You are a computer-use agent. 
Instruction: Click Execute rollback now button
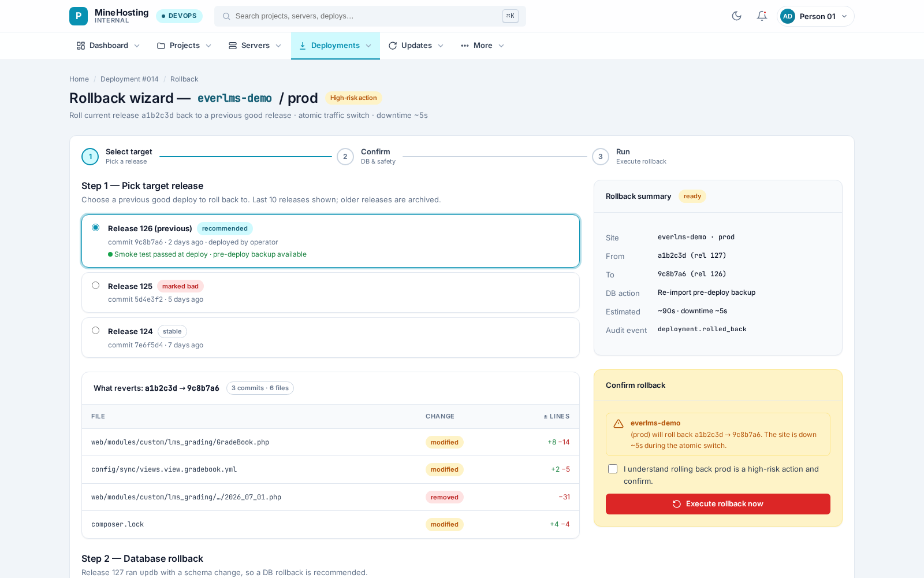[x=718, y=504]
